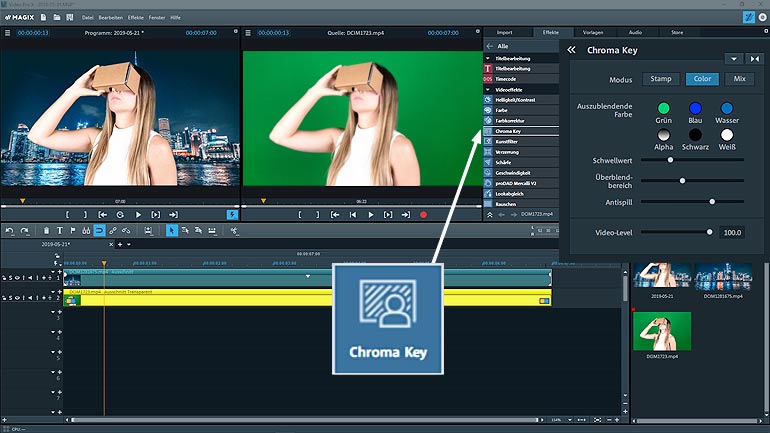Pick the Grün color swatch
This screenshot has height=433, width=770.
(663, 108)
